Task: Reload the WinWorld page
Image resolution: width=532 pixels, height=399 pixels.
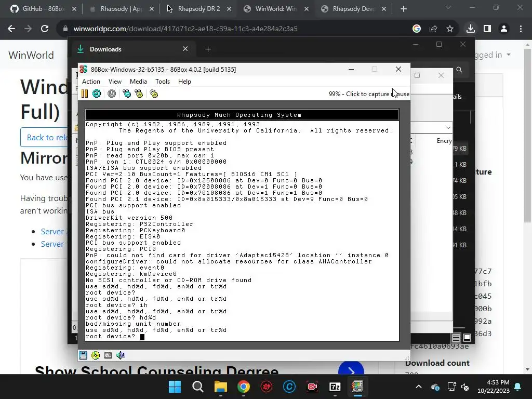Action: point(45,29)
